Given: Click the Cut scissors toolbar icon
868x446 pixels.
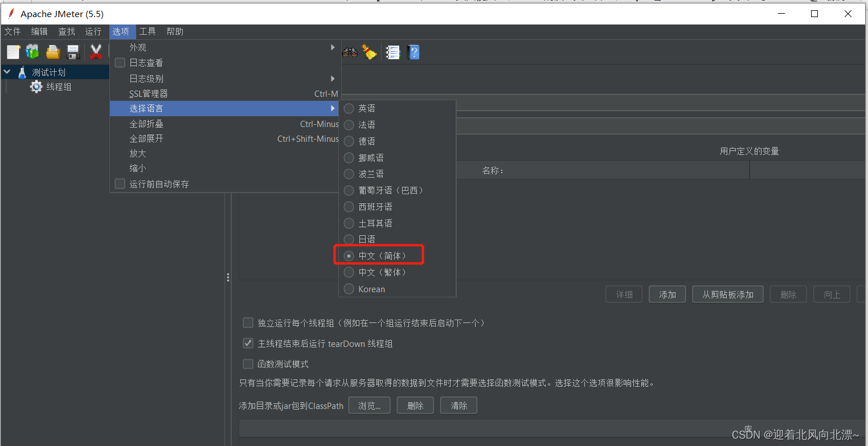Looking at the screenshot, I should [96, 52].
